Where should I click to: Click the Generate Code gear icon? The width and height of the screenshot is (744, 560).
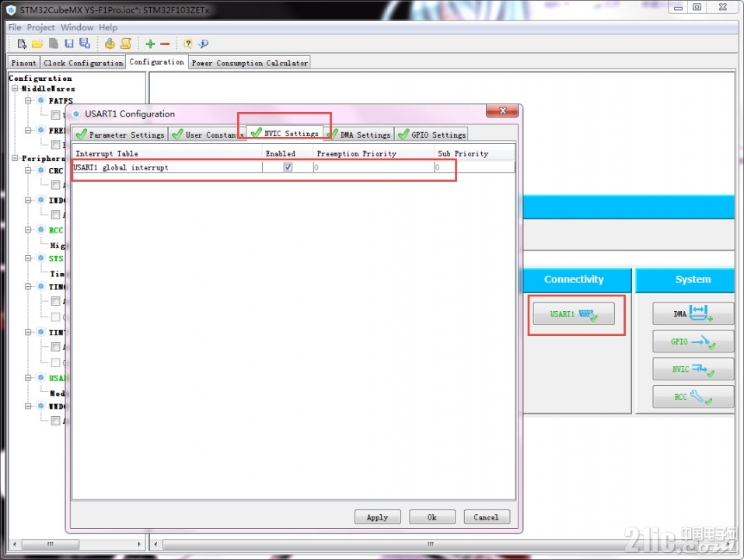[110, 44]
